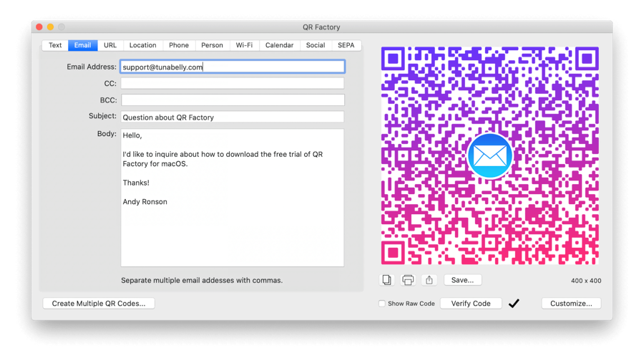Click the mail envelope logo in the QR code
Viewport: 644px width, 361px height.
[x=489, y=156]
